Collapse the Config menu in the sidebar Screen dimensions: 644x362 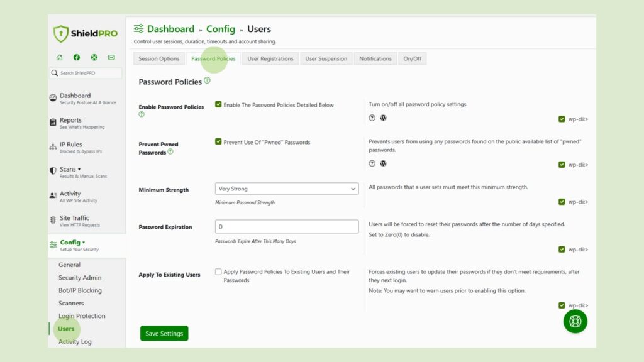click(x=70, y=242)
